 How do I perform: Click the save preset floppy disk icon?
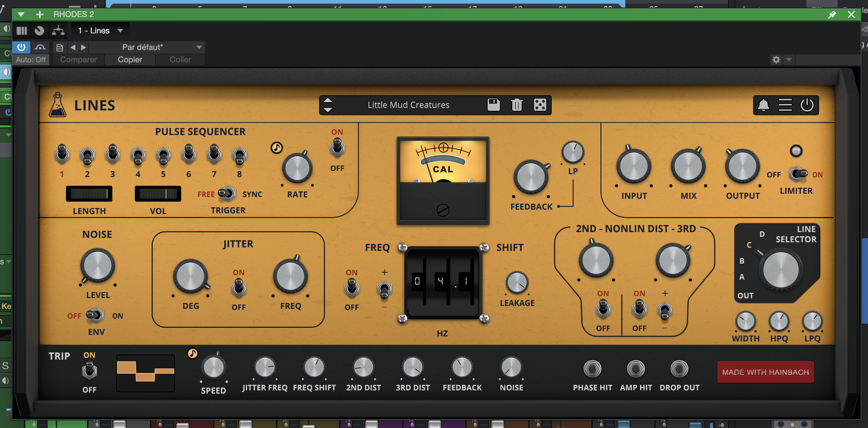(493, 105)
